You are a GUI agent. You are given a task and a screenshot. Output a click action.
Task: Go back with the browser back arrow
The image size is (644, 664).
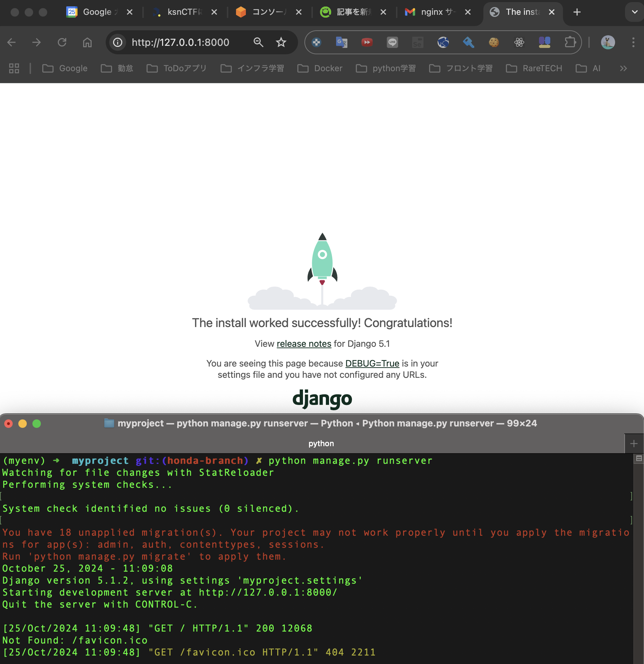(x=12, y=43)
